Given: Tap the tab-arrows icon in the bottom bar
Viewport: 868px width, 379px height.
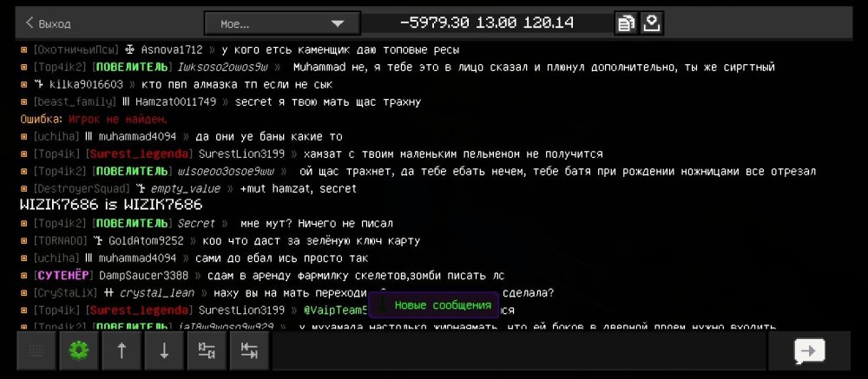Looking at the screenshot, I should tap(249, 350).
